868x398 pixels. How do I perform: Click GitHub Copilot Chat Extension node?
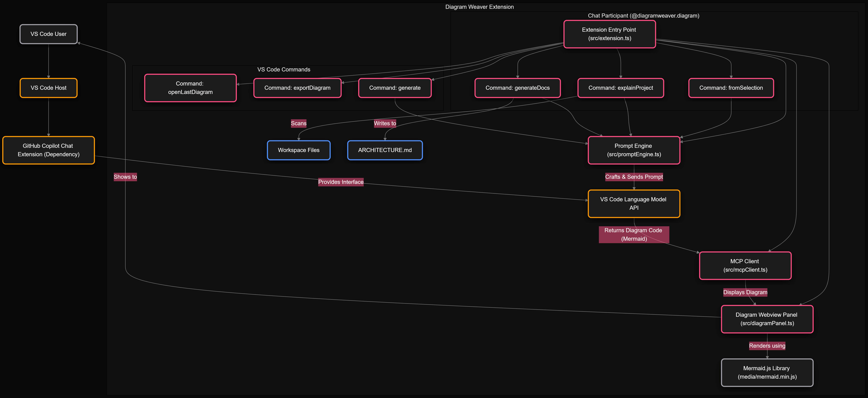click(x=48, y=150)
